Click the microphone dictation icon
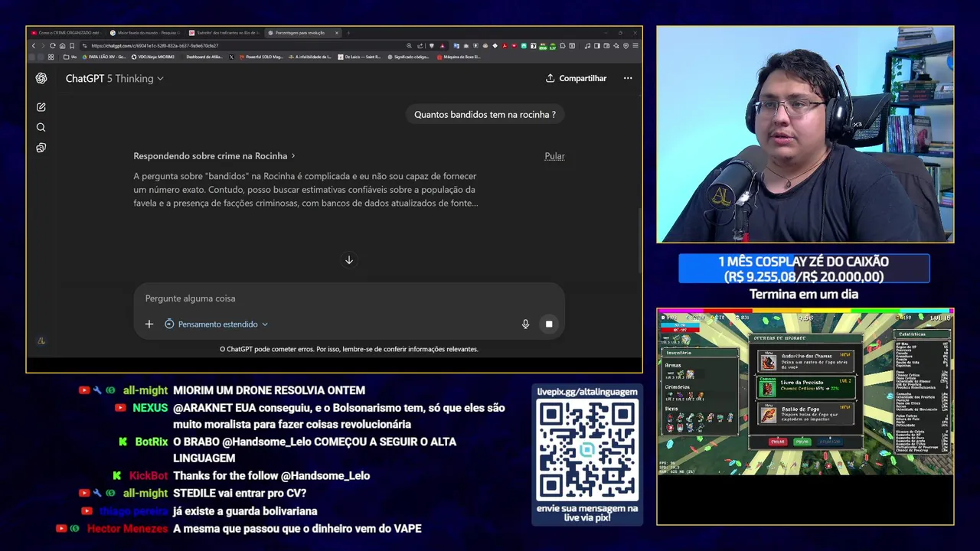980x551 pixels. [525, 324]
